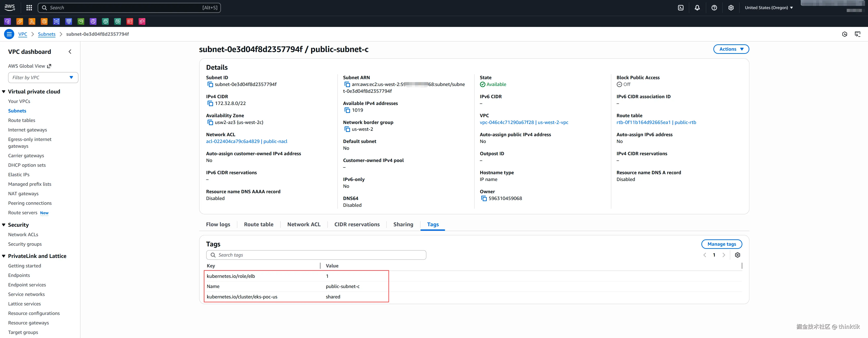Switch to the CIDR reservations tab
The height and width of the screenshot is (338, 868).
[357, 224]
